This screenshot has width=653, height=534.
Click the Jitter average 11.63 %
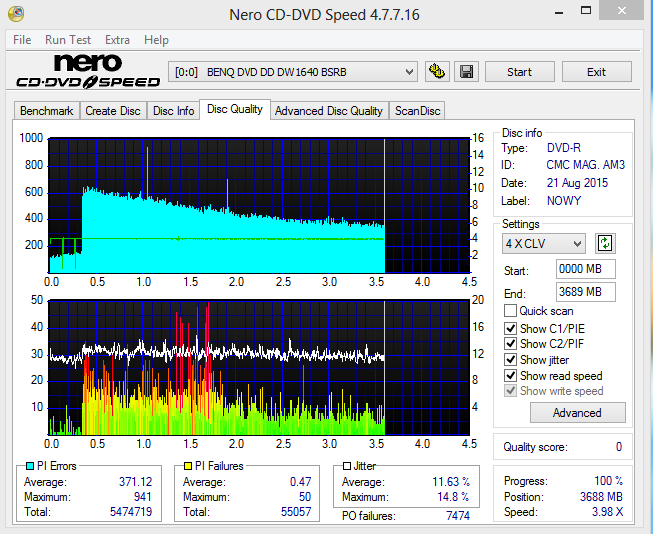point(451,482)
